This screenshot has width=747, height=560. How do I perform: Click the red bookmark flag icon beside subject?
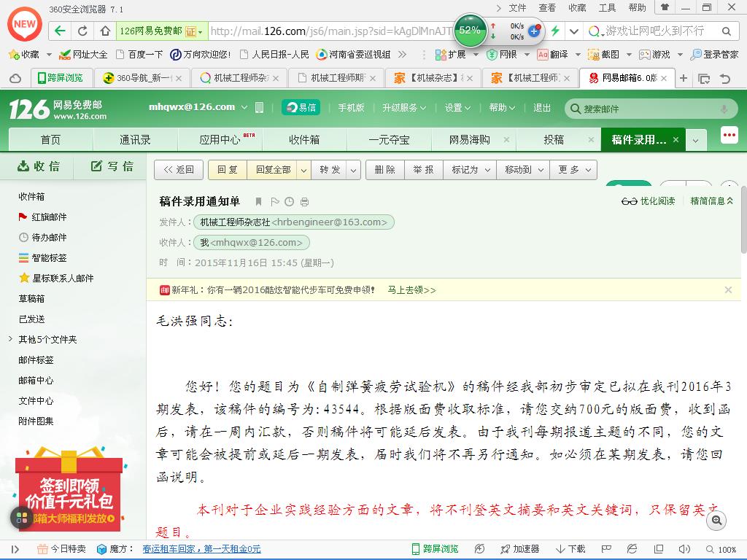point(259,201)
